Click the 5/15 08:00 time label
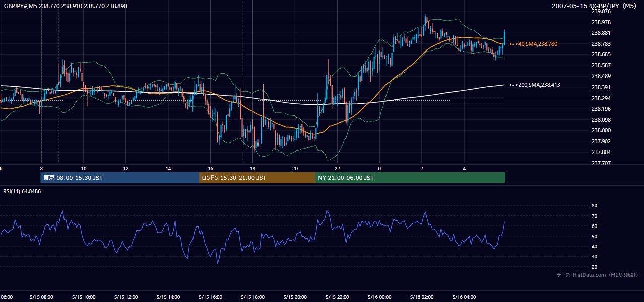 [x=41, y=297]
